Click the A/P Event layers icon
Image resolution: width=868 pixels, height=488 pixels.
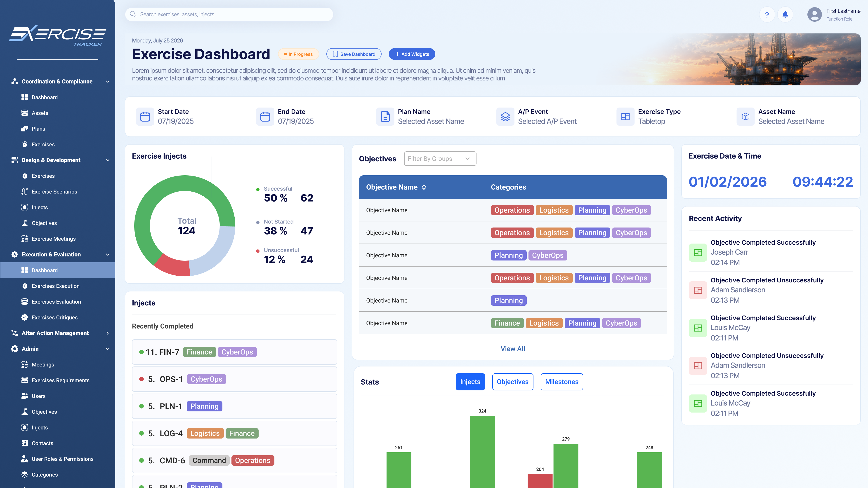(505, 117)
